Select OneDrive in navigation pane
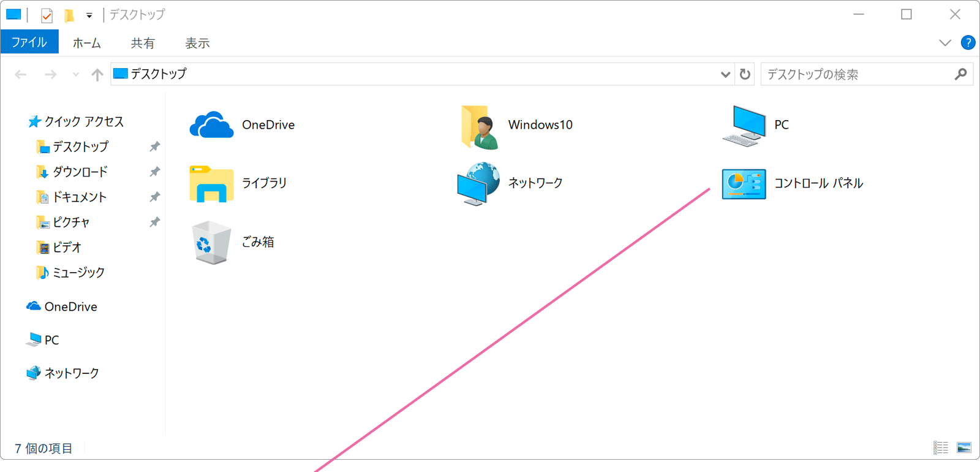 62,306
